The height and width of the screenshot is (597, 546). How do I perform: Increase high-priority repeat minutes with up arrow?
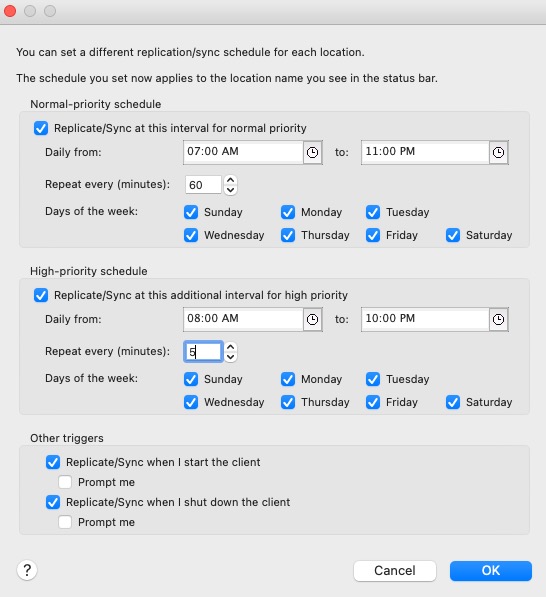click(230, 346)
